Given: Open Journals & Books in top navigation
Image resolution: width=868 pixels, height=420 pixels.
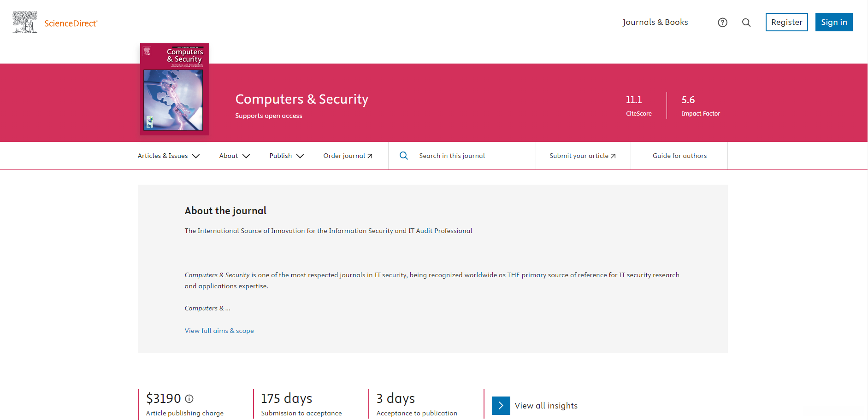Looking at the screenshot, I should [655, 22].
